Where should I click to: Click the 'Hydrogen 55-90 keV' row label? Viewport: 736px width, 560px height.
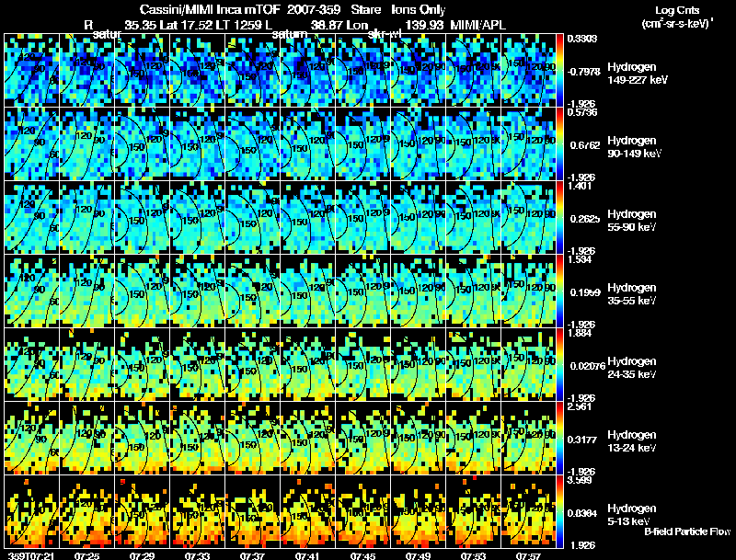tap(631, 221)
